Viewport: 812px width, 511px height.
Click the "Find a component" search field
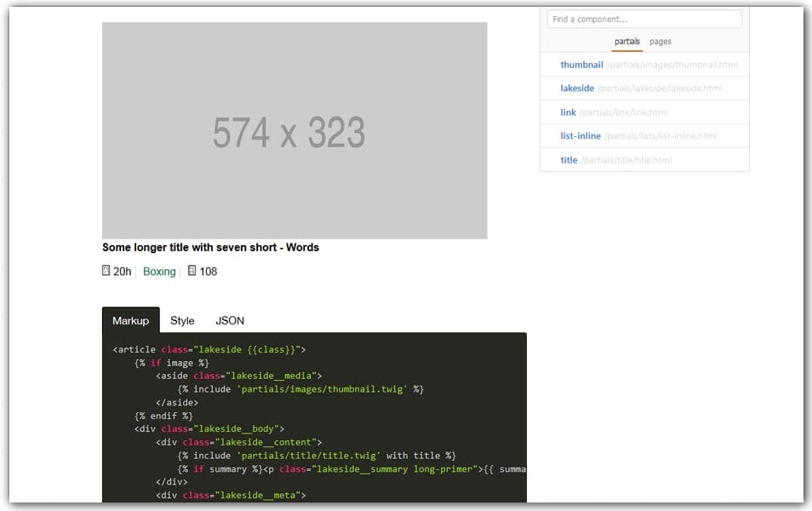(644, 19)
